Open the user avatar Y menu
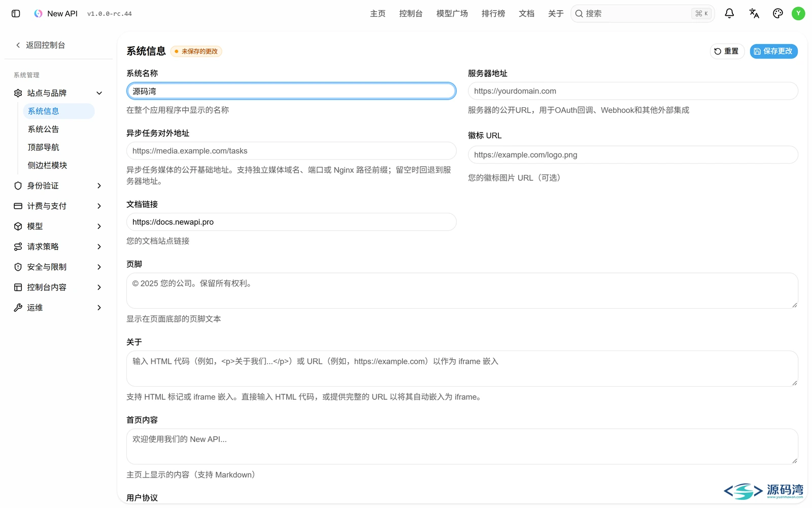812x508 pixels. pos(798,14)
